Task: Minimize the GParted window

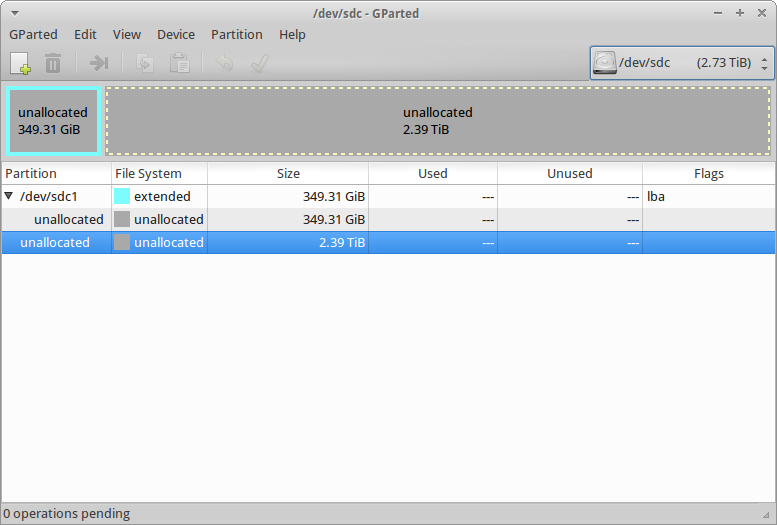Action: point(718,13)
